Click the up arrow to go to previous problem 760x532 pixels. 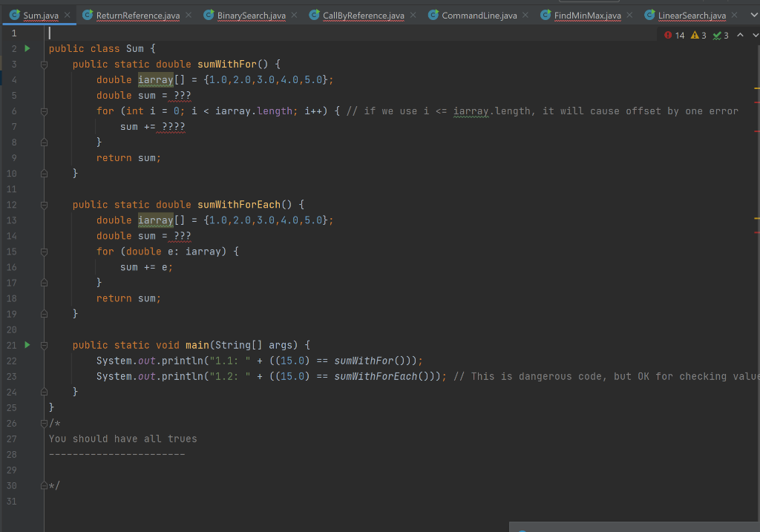(740, 34)
